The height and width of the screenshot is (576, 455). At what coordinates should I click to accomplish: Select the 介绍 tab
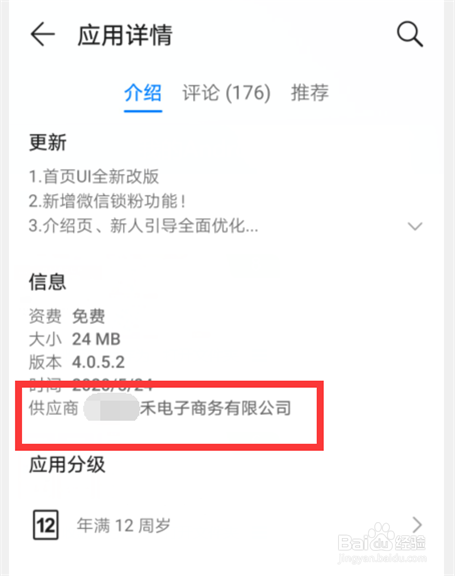(x=143, y=92)
